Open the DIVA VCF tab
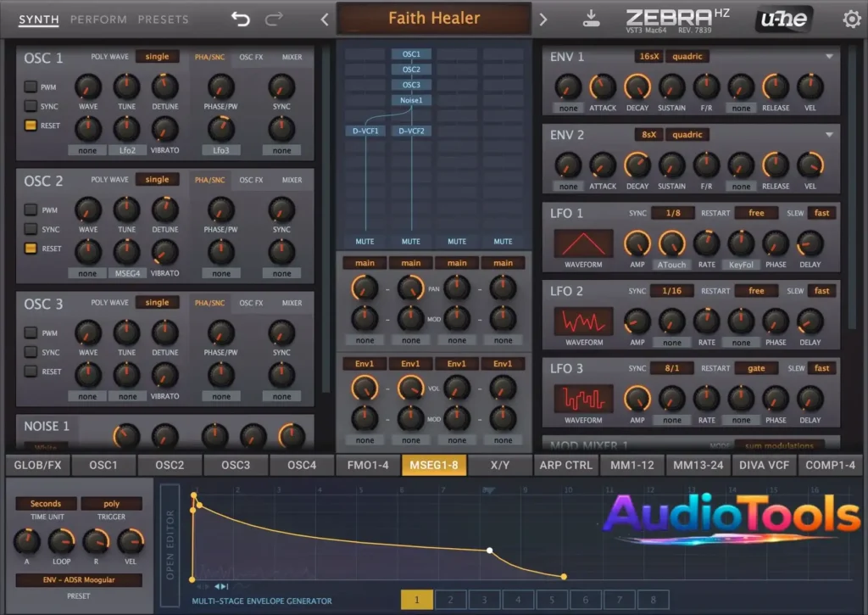Screen dimensions: 868x615 [x=764, y=466]
